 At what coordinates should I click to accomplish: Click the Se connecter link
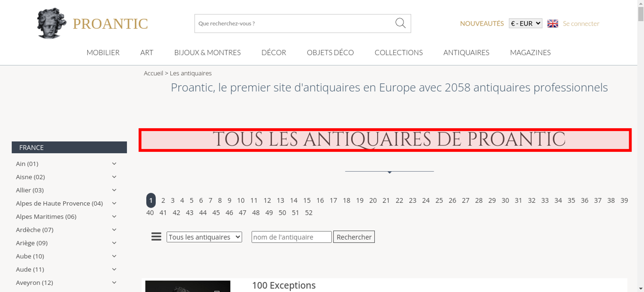tap(581, 23)
